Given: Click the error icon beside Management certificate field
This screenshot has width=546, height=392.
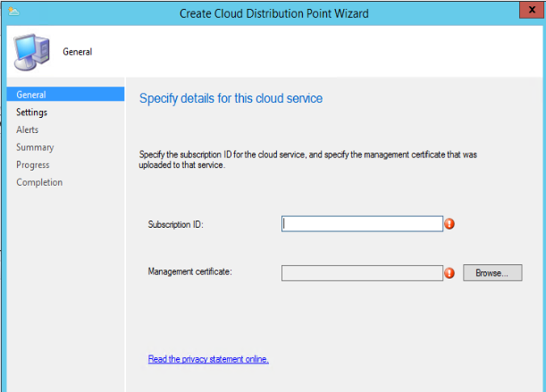Looking at the screenshot, I should [449, 272].
